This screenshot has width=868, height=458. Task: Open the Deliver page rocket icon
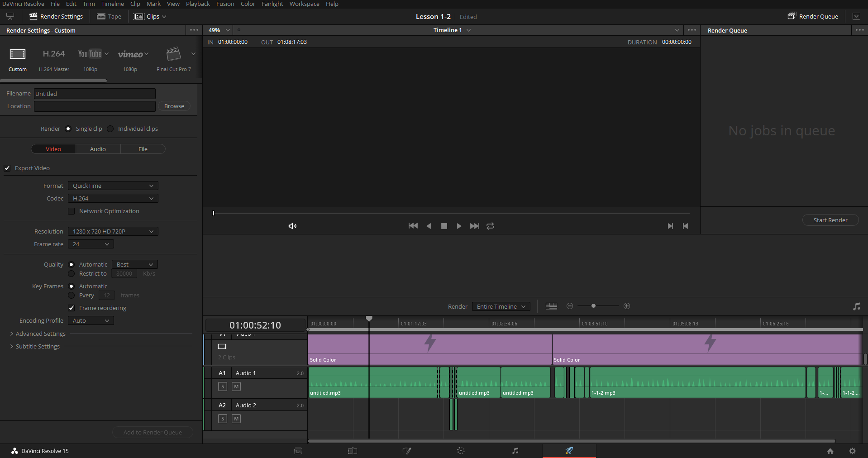click(x=569, y=450)
